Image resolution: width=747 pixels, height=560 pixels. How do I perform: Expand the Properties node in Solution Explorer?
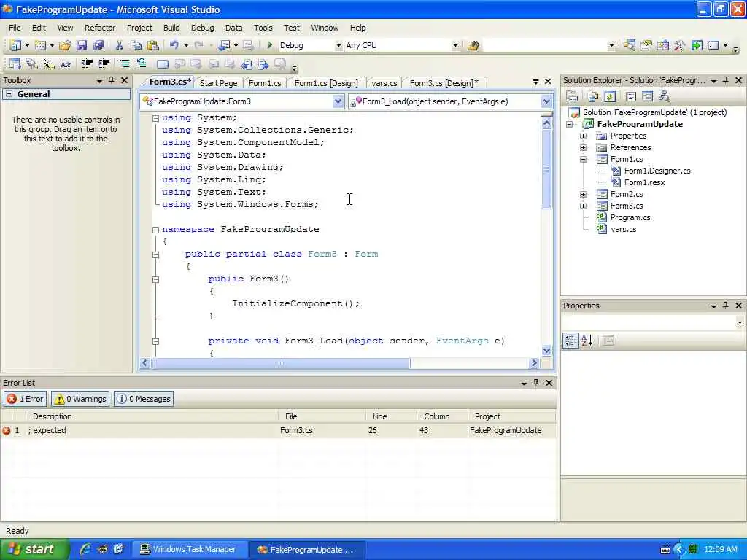583,136
